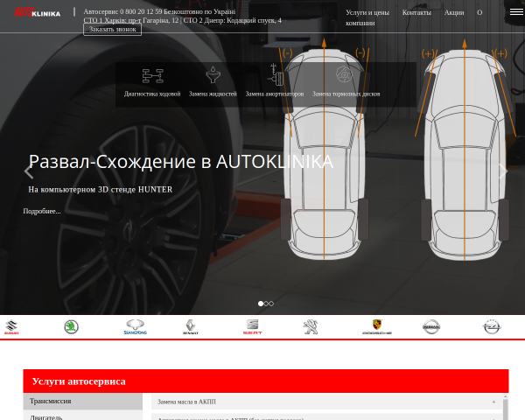Select the Suzuki brand logo

[x=11, y=327]
